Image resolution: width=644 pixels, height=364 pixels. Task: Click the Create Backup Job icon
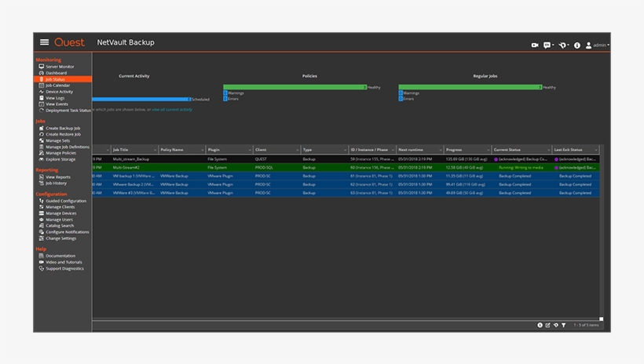[41, 129]
